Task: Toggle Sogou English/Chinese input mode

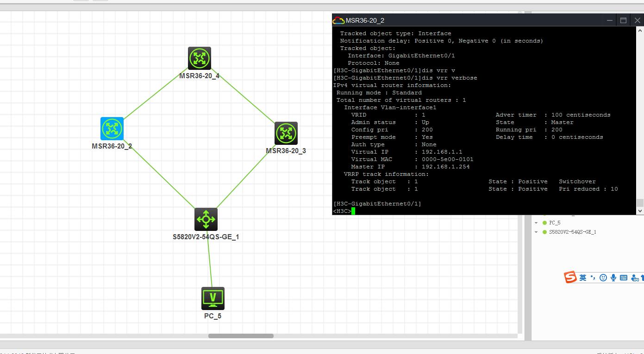Action: pyautogui.click(x=583, y=278)
